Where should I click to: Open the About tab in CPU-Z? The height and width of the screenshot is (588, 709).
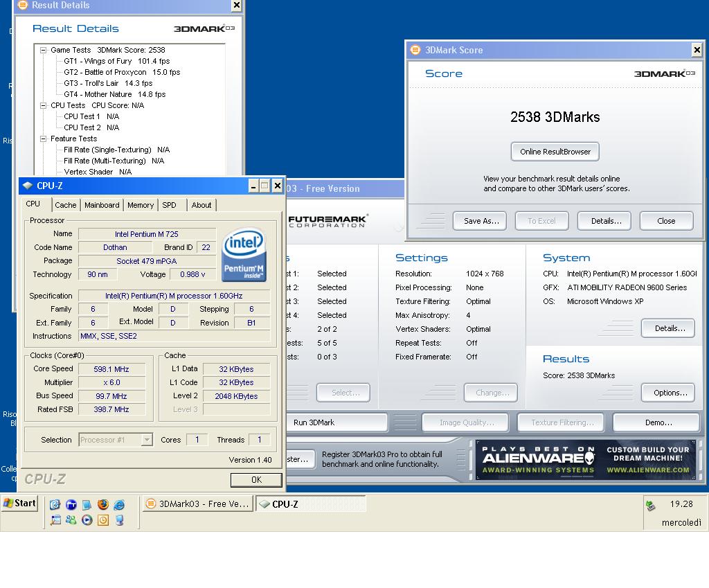point(201,205)
